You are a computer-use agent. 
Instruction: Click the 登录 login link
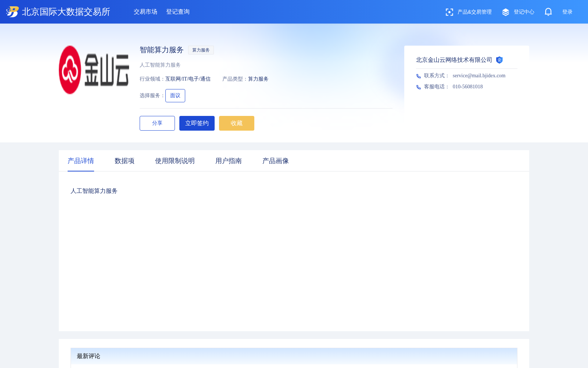(567, 12)
